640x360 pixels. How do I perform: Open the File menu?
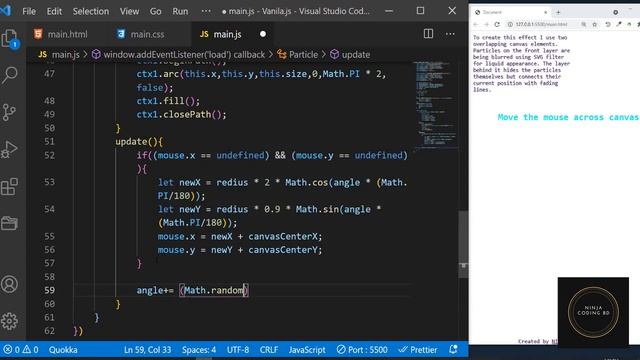pyautogui.click(x=29, y=11)
